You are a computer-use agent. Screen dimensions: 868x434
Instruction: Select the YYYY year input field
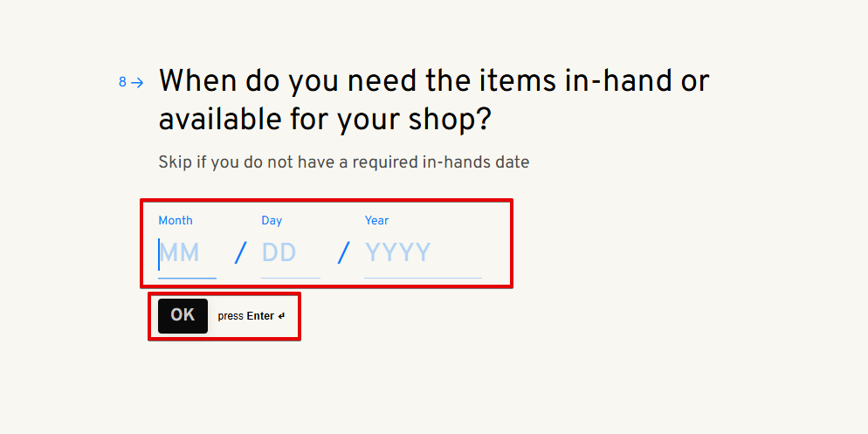[422, 253]
